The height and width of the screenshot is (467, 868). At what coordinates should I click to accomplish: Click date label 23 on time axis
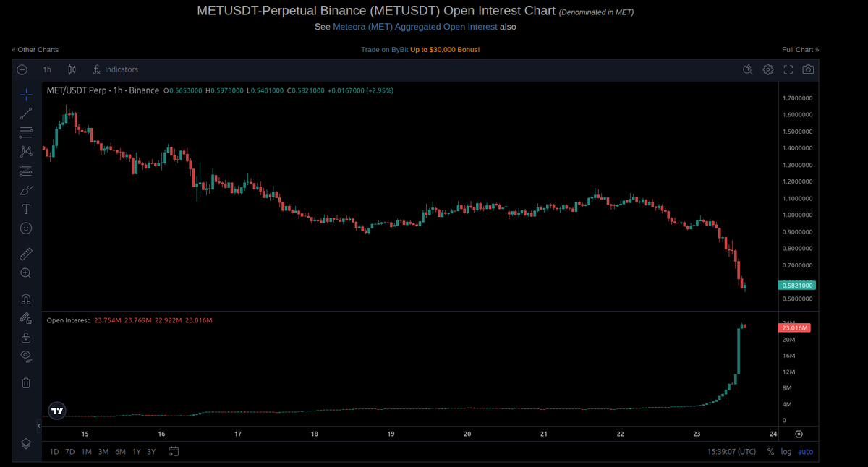pos(697,434)
